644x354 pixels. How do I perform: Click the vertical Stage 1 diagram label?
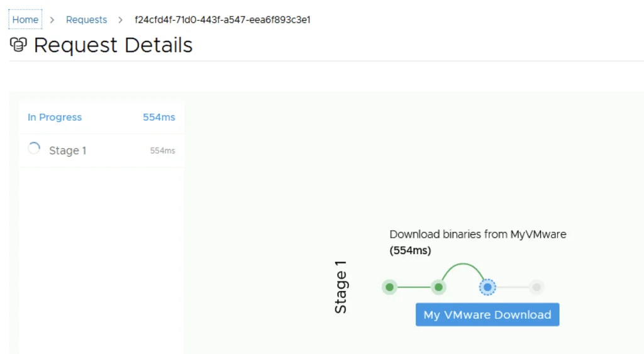point(341,287)
